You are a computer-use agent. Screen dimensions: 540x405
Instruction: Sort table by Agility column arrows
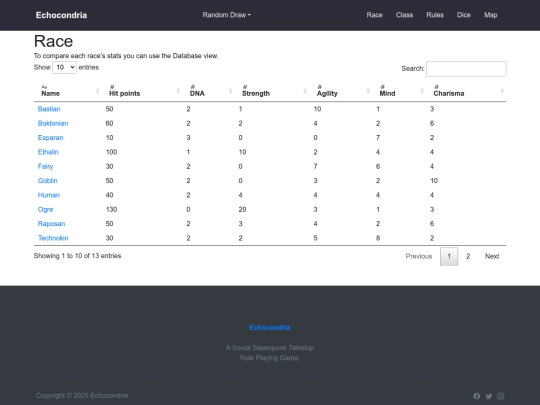(x=368, y=91)
